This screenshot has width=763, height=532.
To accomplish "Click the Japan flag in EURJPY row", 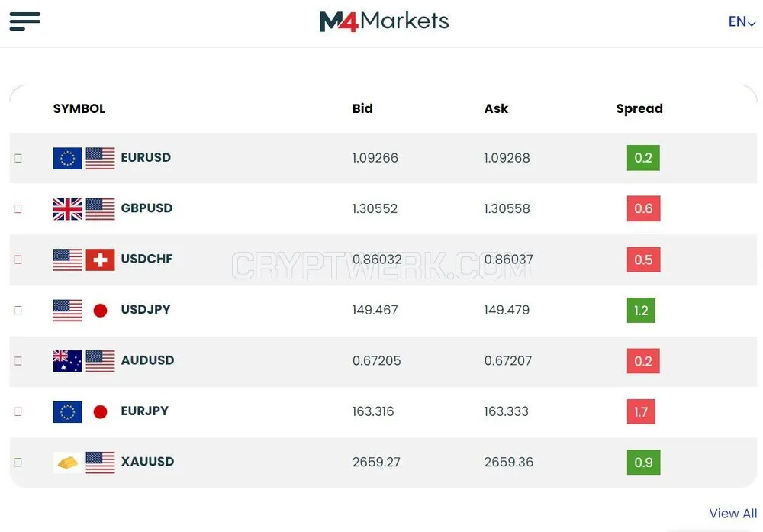I will click(x=100, y=411).
